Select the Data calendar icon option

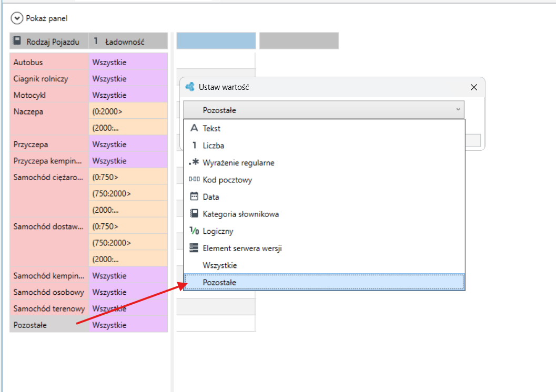tap(324, 197)
